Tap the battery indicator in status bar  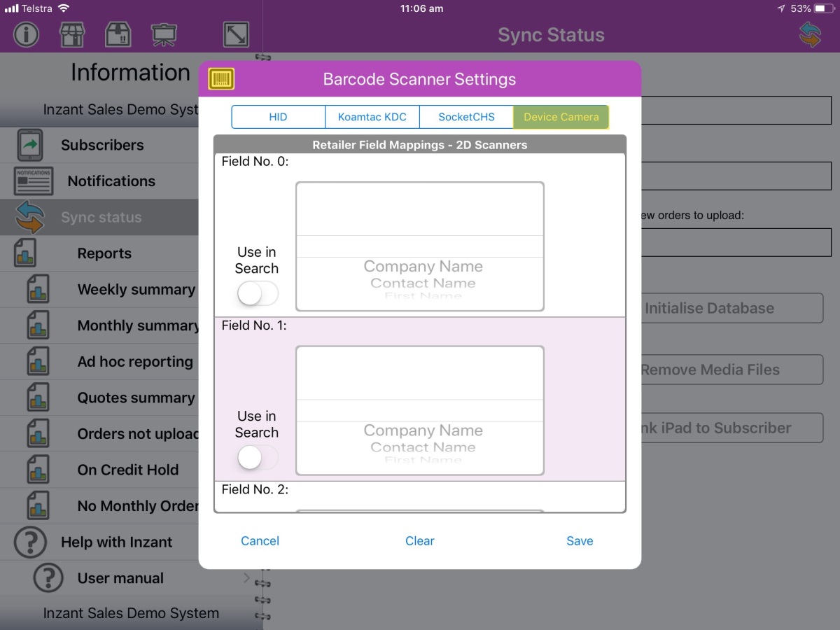pos(825,8)
